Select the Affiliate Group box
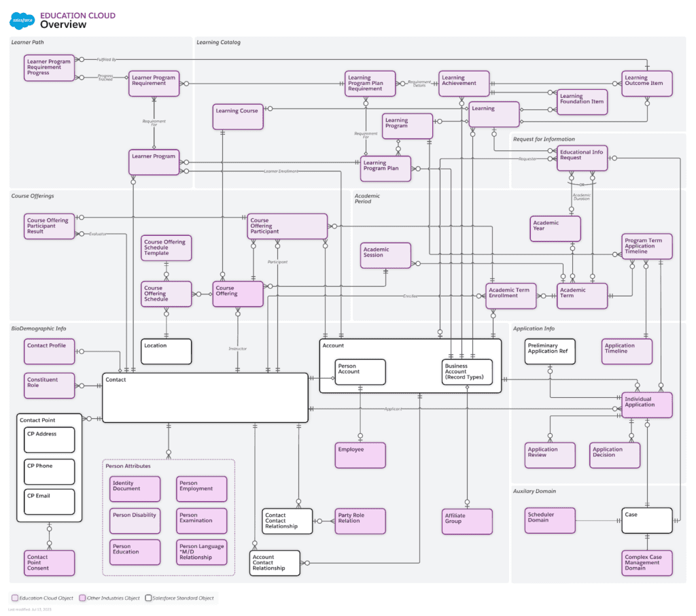 [x=467, y=521]
